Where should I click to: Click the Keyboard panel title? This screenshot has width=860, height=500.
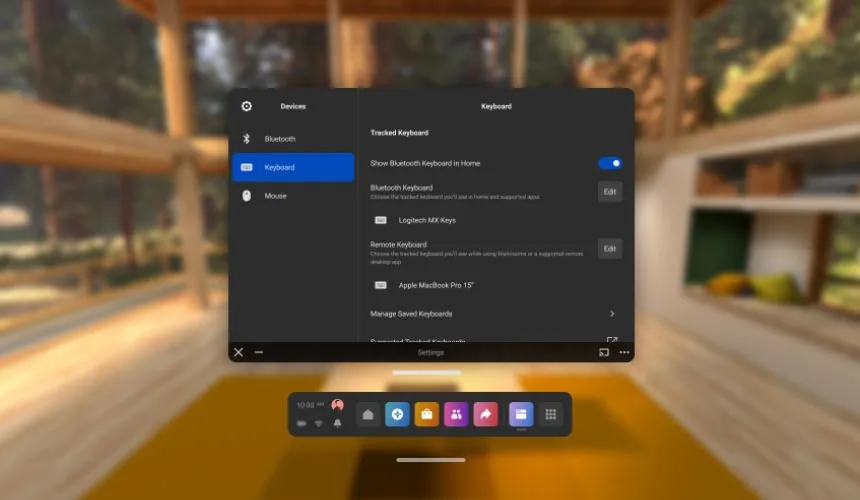coord(496,106)
